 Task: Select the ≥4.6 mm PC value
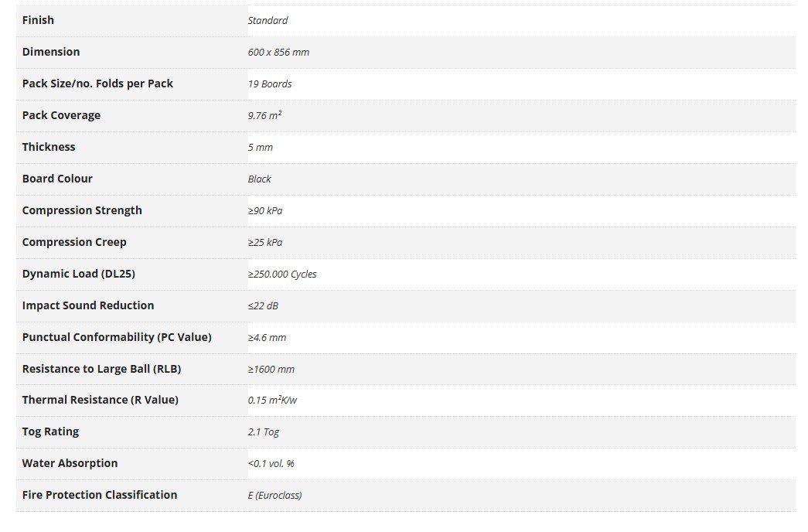267,338
